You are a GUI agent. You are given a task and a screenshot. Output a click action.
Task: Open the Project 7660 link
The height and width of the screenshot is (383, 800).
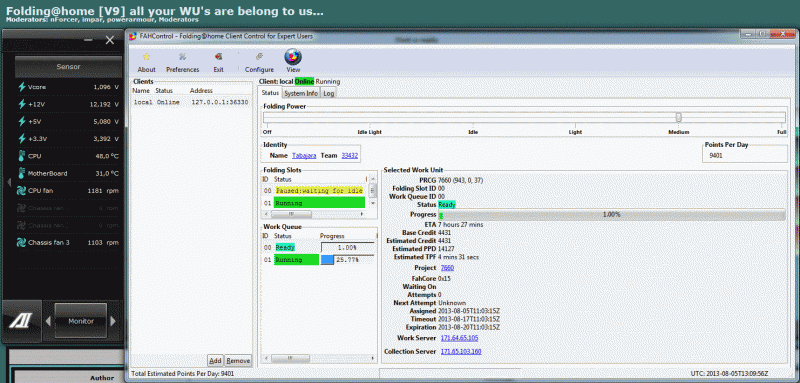coord(447,268)
